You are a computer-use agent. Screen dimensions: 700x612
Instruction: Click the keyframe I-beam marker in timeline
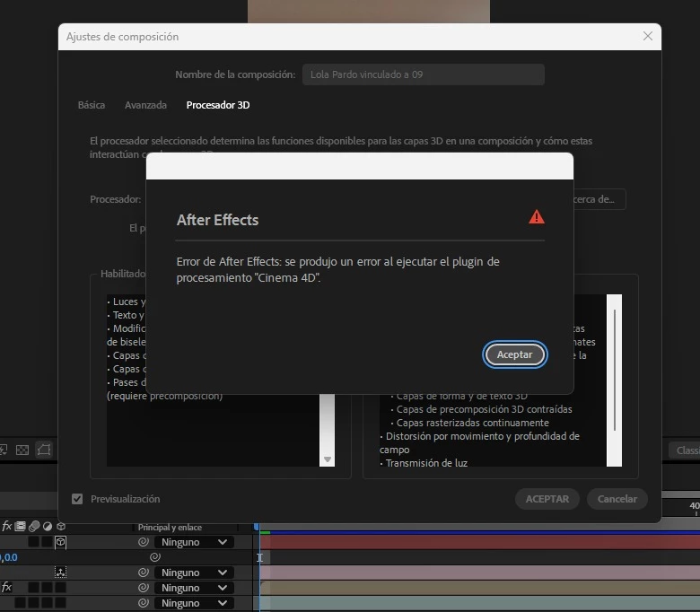(260, 557)
